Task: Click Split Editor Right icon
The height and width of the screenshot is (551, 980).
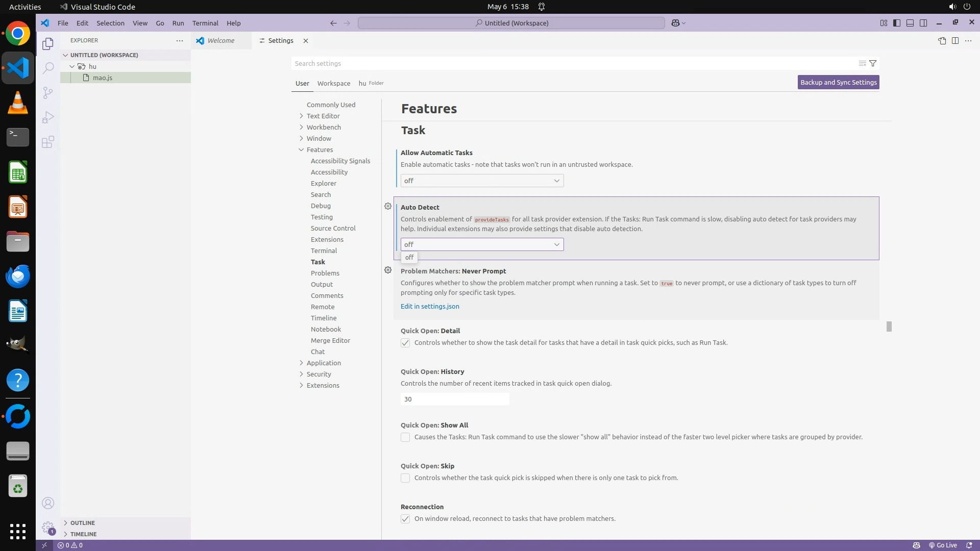Action: point(955,40)
